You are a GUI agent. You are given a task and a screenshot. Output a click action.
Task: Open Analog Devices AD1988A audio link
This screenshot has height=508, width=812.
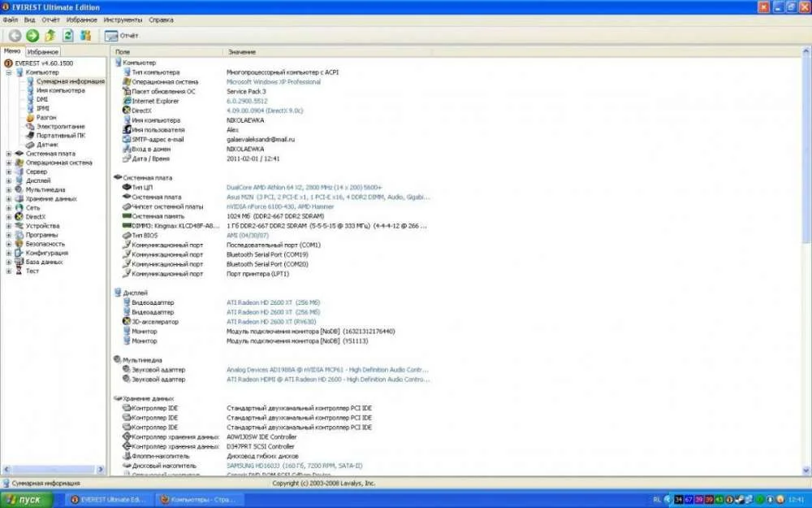(x=327, y=370)
